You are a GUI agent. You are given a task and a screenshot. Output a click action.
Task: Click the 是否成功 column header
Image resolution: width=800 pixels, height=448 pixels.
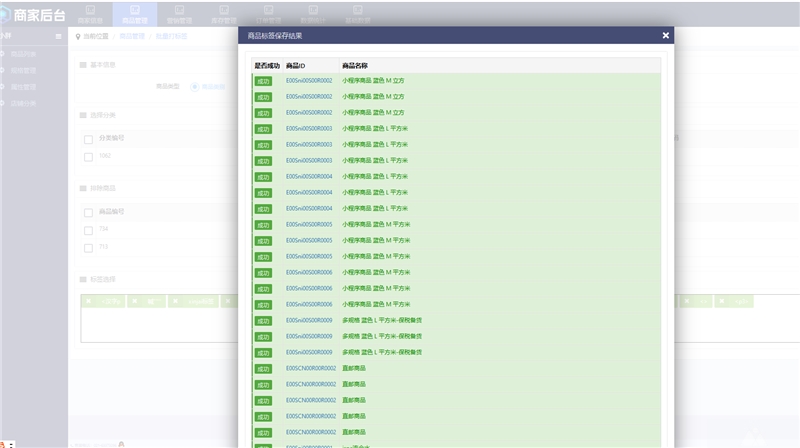[267, 66]
